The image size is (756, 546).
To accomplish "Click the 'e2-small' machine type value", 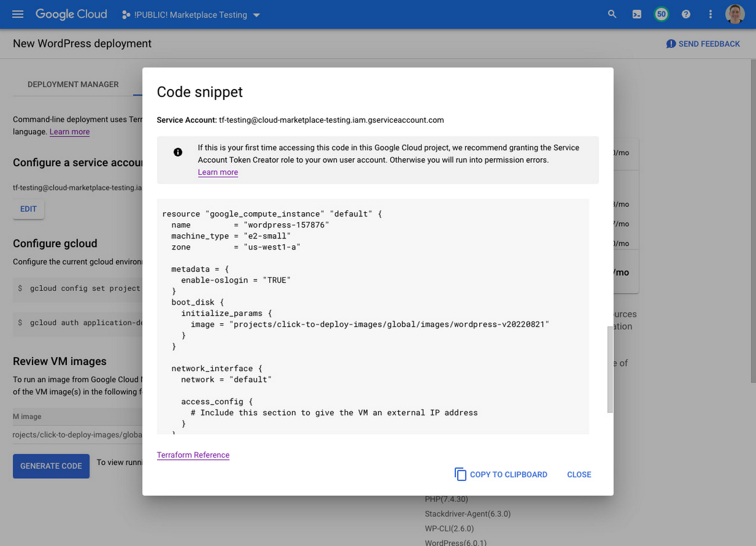I will tap(267, 236).
